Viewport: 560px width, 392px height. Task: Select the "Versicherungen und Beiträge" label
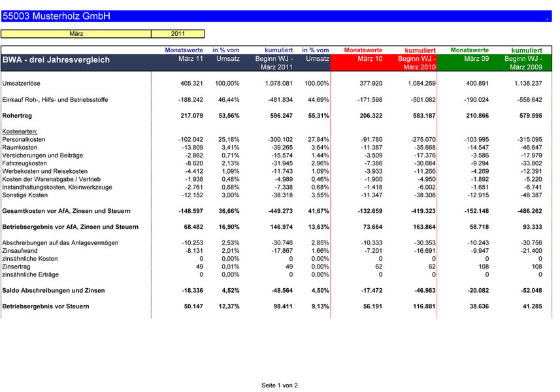[42, 155]
